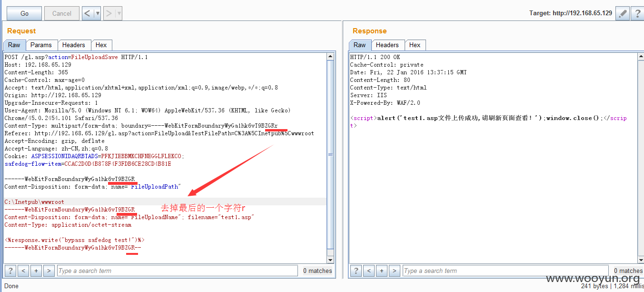Image resolution: width=644 pixels, height=292 pixels.
Task: Click 'Cache-Control: private' response line
Action: [386, 65]
